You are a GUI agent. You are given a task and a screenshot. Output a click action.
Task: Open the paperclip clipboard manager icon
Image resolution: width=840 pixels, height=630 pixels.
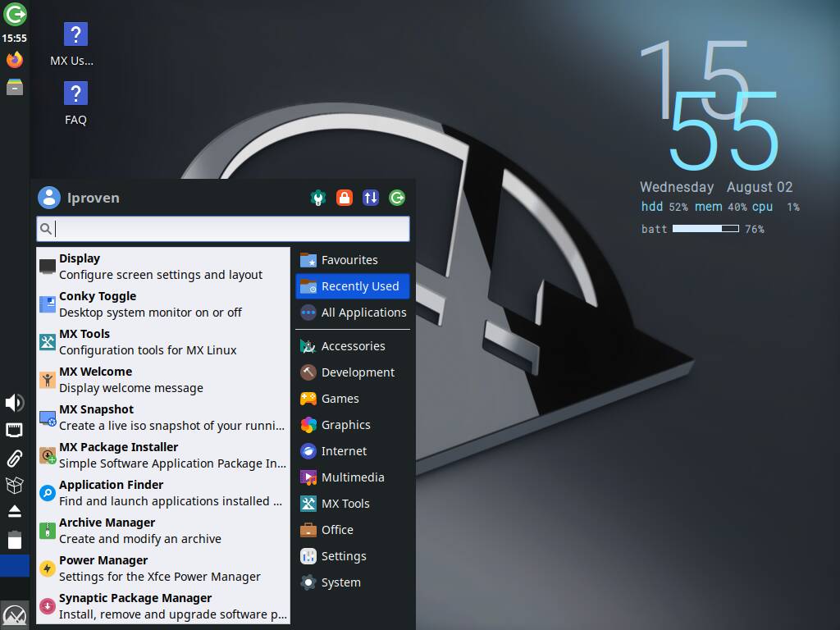(15, 459)
